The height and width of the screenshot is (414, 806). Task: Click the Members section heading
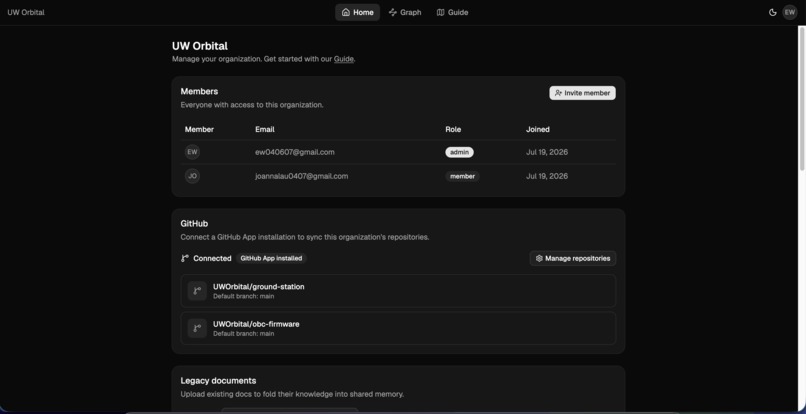pos(199,91)
